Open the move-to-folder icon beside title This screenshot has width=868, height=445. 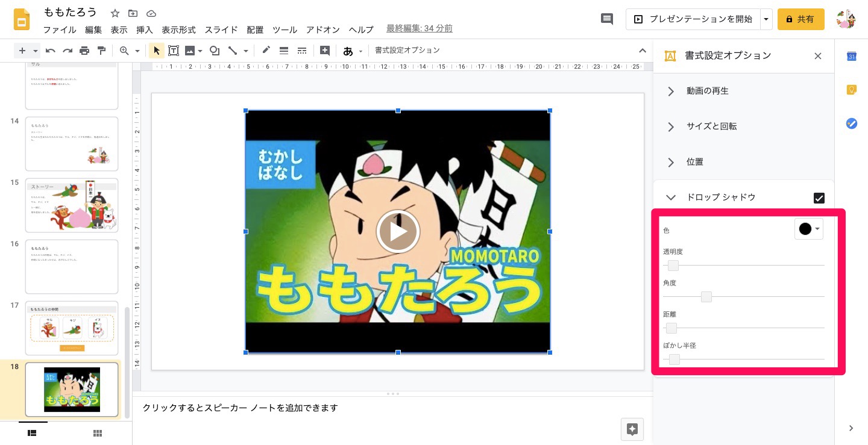(133, 13)
